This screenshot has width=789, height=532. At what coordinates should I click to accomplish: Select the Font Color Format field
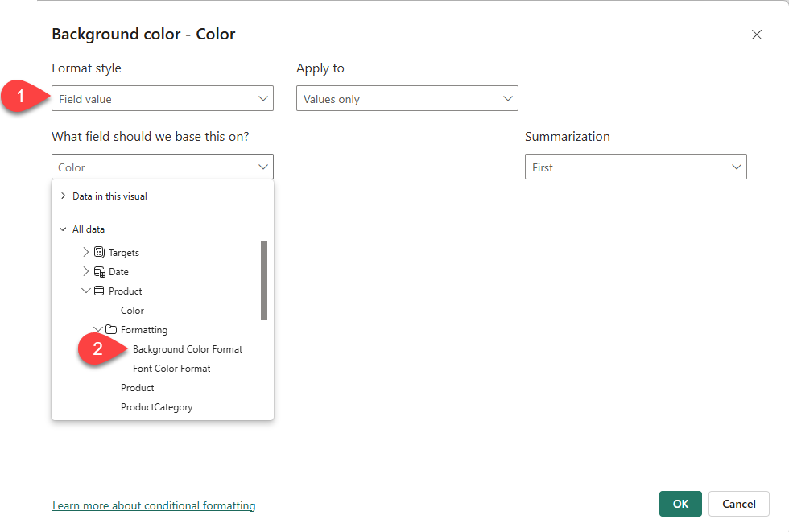tap(171, 369)
